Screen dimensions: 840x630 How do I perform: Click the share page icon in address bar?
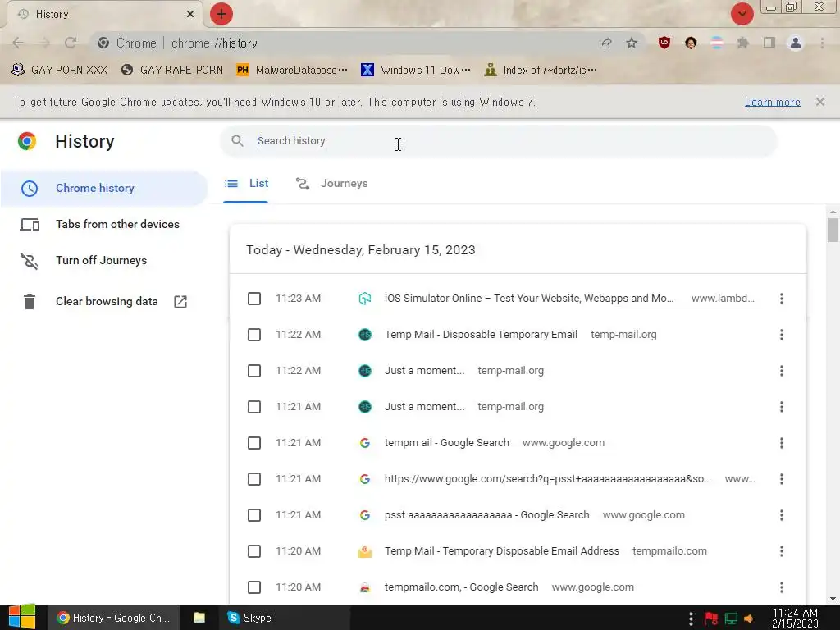click(605, 43)
